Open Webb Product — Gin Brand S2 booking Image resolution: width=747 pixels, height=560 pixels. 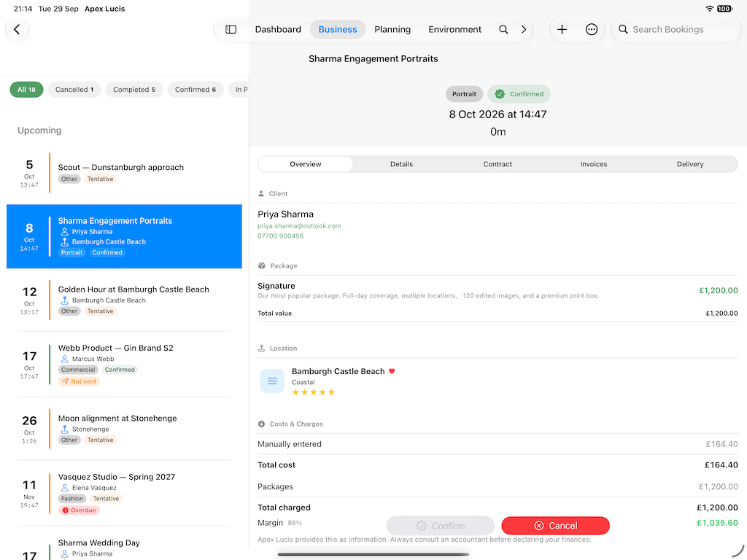(124, 365)
